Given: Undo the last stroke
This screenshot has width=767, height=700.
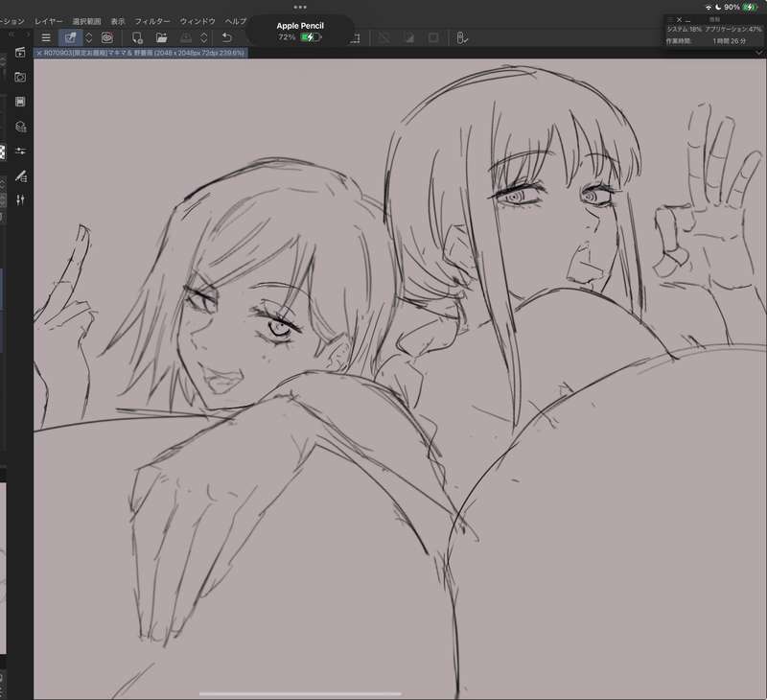Looking at the screenshot, I should coord(226,37).
